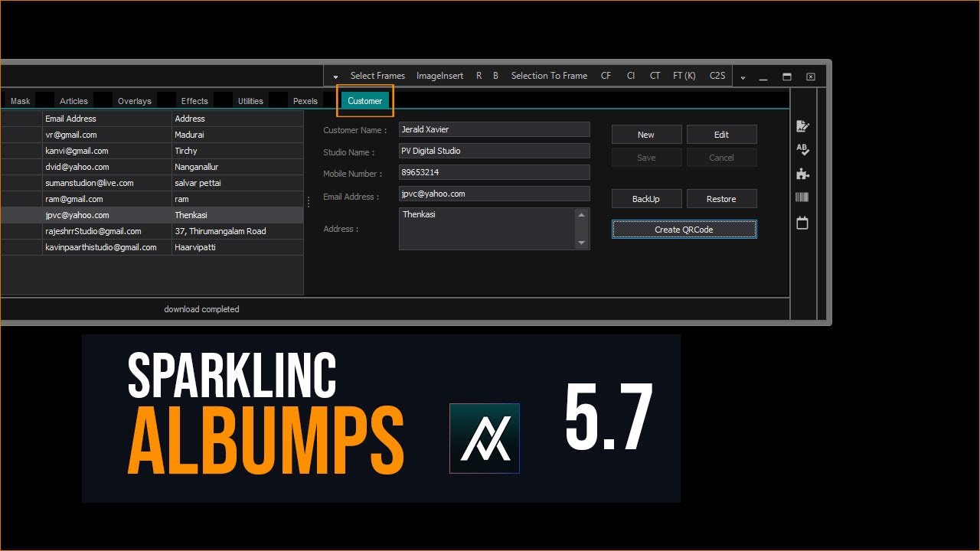This screenshot has width=980, height=551.
Task: Click the barcode icon in sidebar
Action: [x=802, y=197]
